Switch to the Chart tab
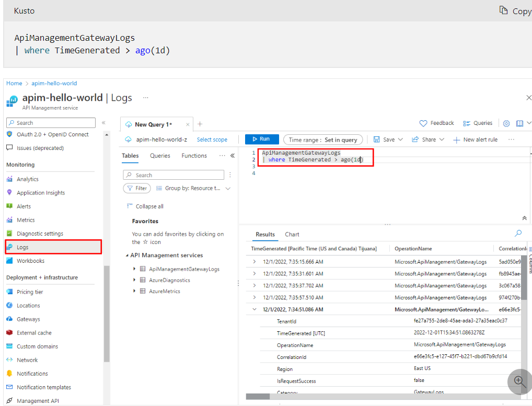 pyautogui.click(x=292, y=235)
